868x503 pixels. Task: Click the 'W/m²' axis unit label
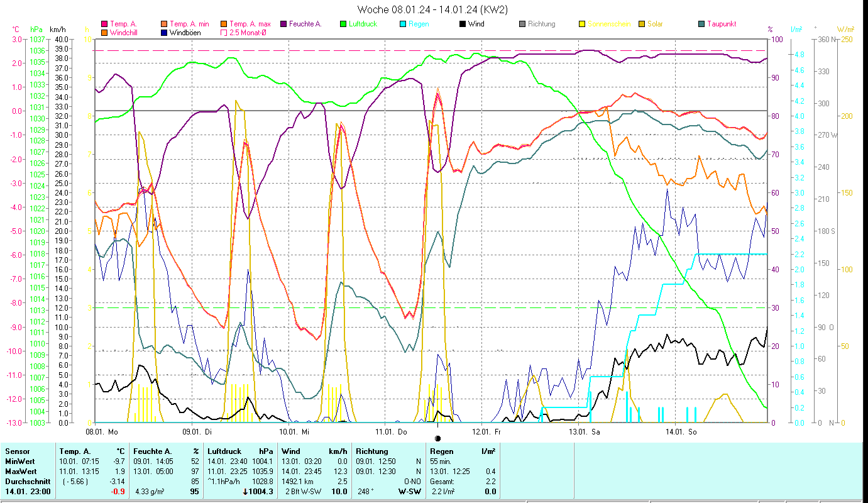pos(845,30)
